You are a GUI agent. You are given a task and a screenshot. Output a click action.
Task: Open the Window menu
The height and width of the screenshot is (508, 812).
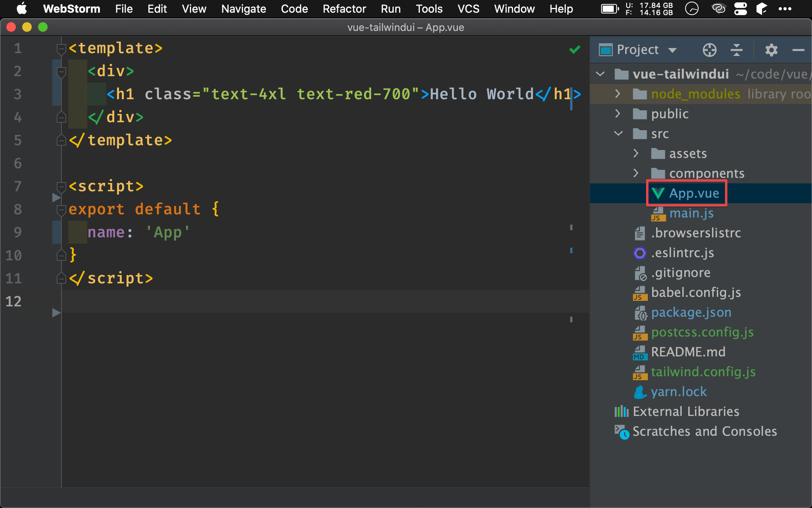(514, 9)
